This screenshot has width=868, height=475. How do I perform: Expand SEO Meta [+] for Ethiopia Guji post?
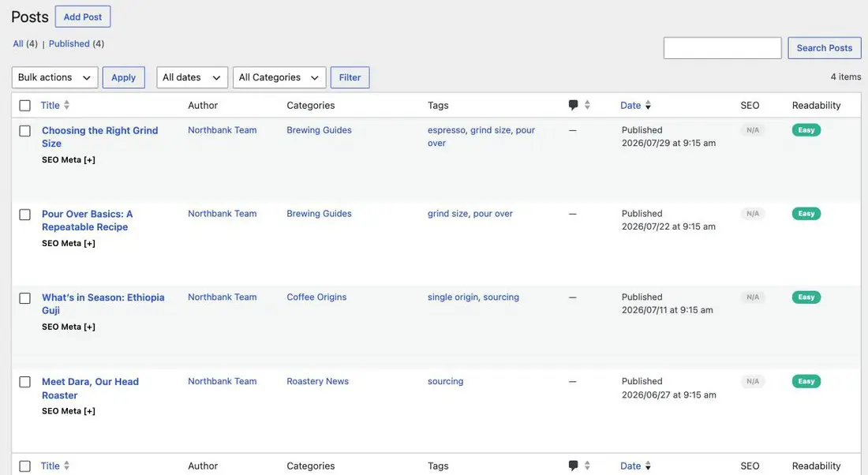69,327
